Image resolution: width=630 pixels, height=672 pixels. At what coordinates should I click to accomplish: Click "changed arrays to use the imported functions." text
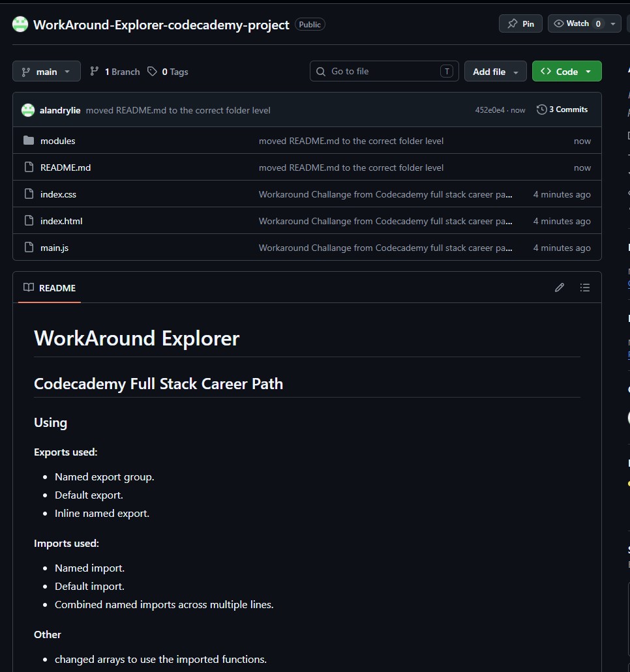point(161,660)
